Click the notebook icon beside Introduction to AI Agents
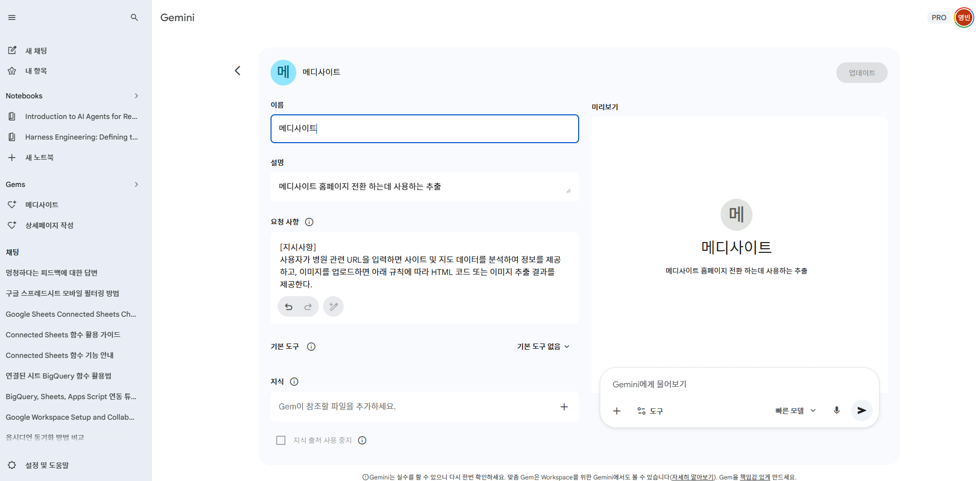This screenshot has height=481, width=980. 12,116
